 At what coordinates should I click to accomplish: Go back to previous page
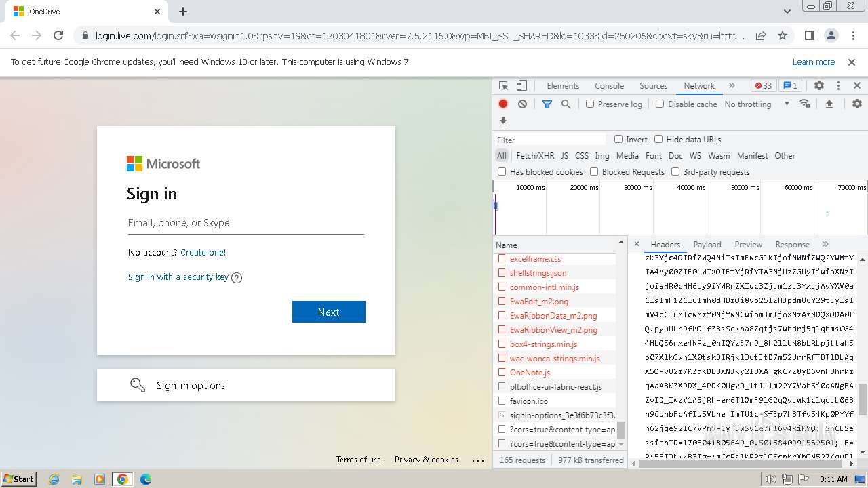tap(15, 35)
